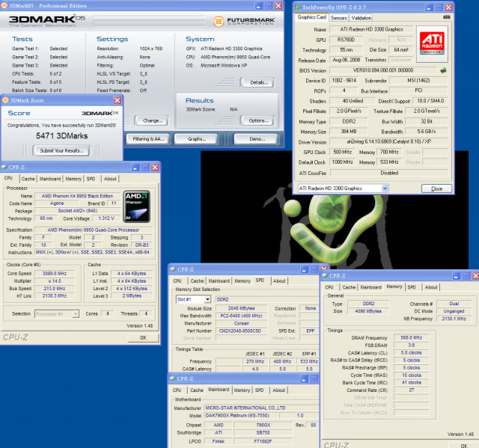Minimize the CPU-Z Mainboard window
This screenshot has height=448, width=479.
click(304, 378)
